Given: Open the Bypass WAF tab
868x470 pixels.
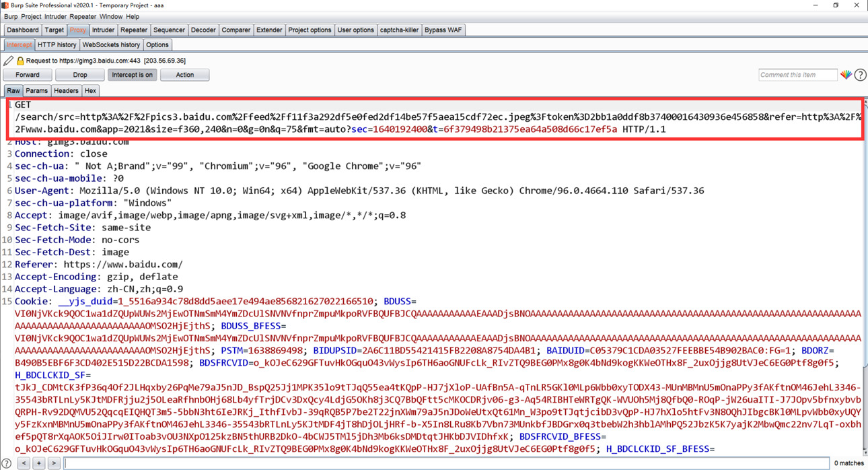Looking at the screenshot, I should coord(443,30).
